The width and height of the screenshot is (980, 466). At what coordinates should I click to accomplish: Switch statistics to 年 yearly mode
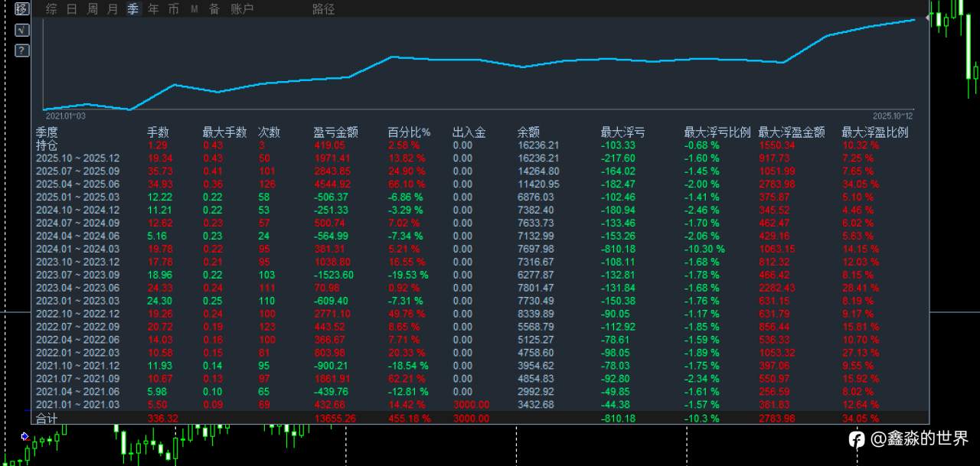coord(152,9)
